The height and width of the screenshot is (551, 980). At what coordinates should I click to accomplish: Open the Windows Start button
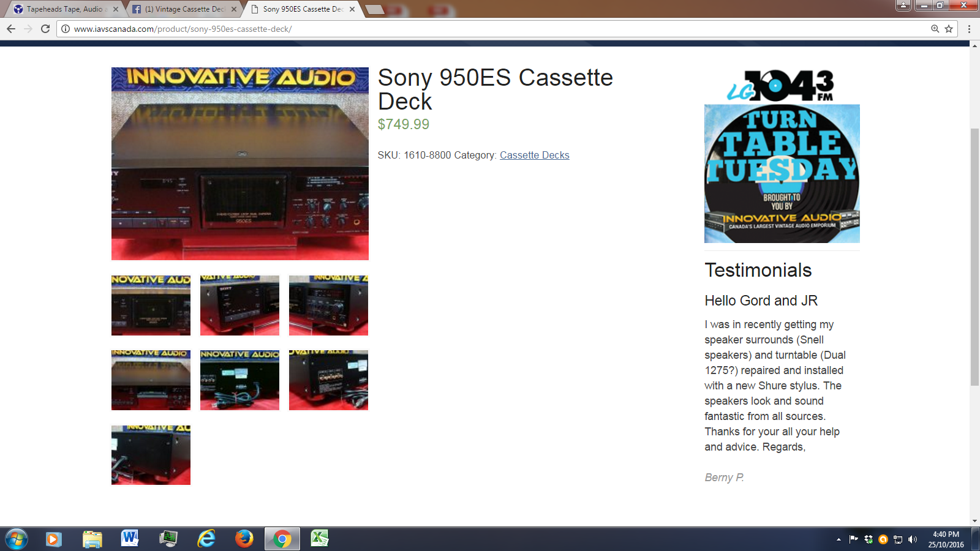[17, 539]
